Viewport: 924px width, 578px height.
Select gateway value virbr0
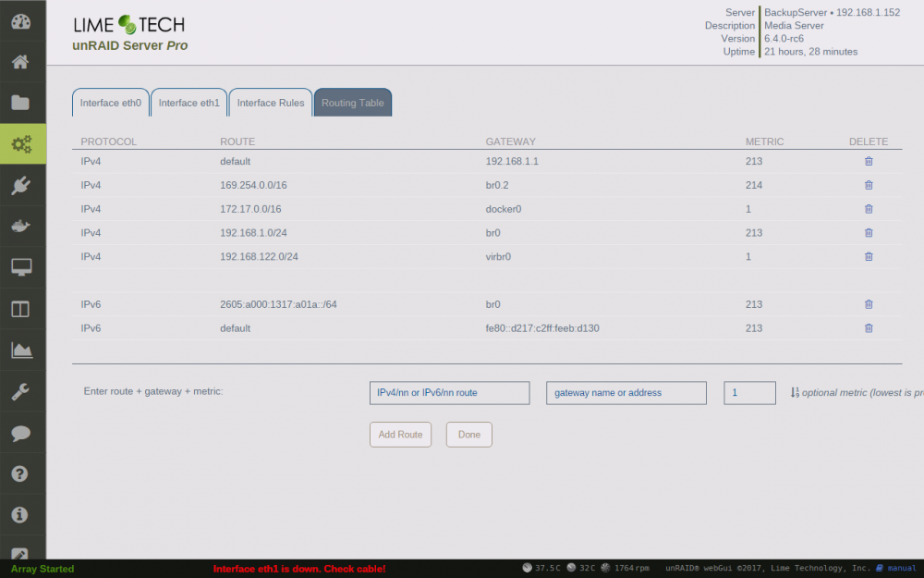[498, 256]
